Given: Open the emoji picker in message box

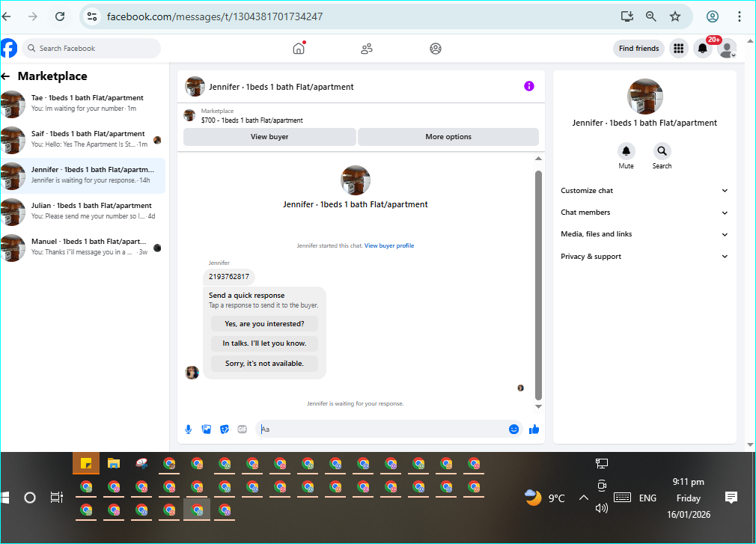Looking at the screenshot, I should click(x=514, y=430).
